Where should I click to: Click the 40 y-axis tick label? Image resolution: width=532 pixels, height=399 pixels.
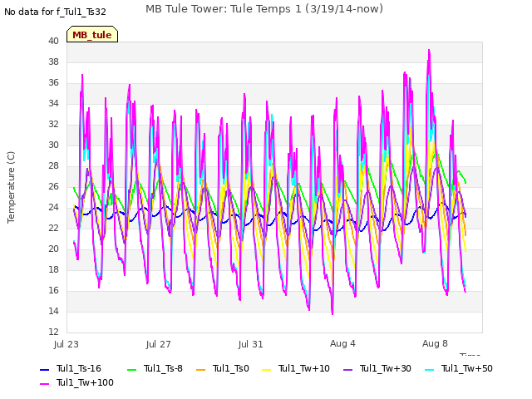click(x=53, y=41)
